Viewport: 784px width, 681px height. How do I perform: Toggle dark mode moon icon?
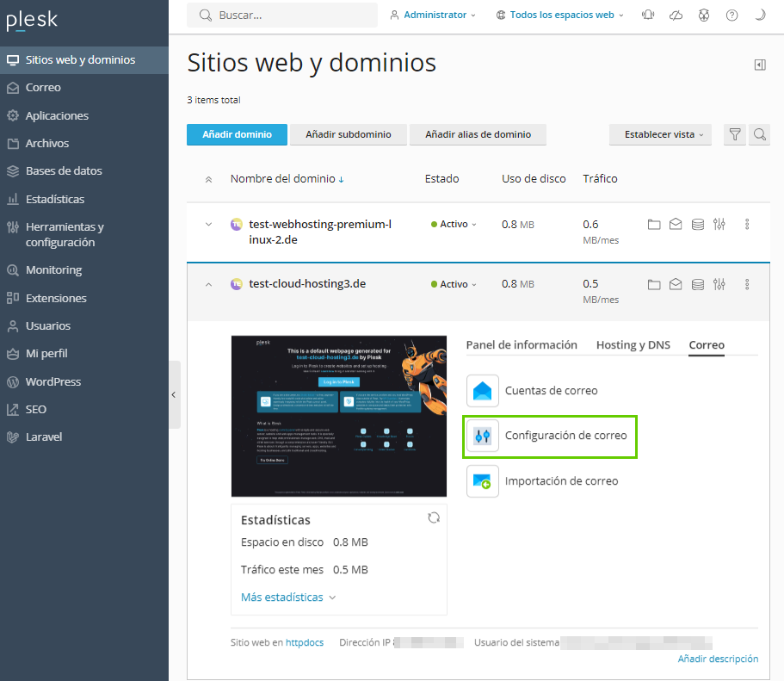(760, 15)
